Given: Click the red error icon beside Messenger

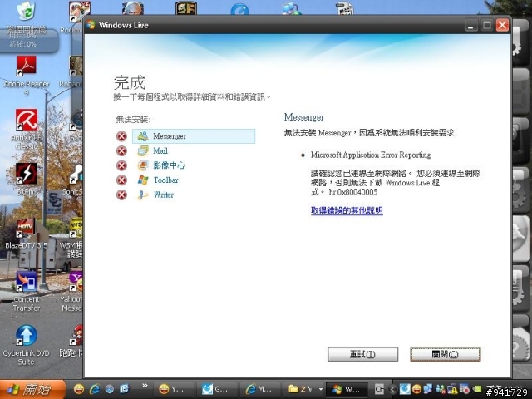Looking at the screenshot, I should (121, 136).
